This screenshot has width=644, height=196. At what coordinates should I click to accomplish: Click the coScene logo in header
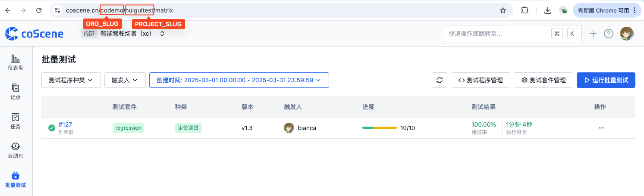(x=34, y=34)
